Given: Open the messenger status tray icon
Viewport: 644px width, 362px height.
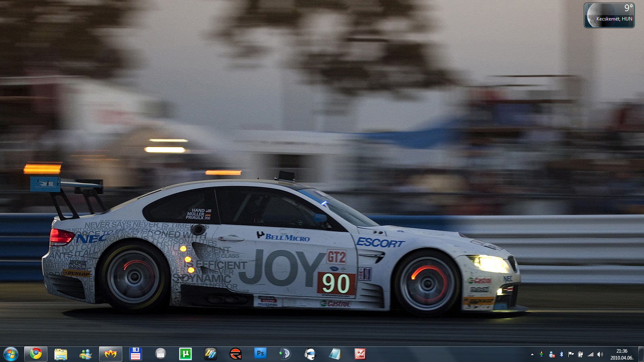Looking at the screenshot, I should [x=551, y=354].
